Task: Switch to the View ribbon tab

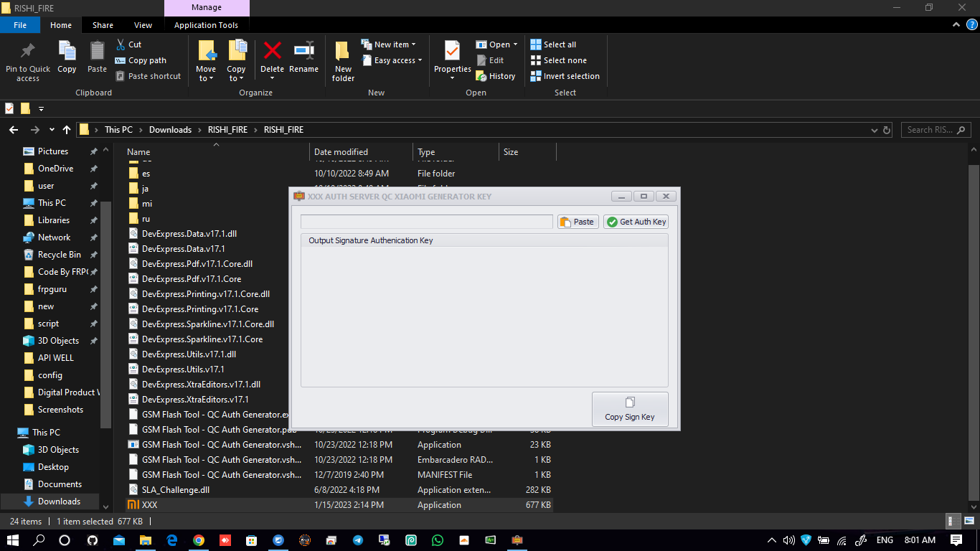Action: tap(143, 25)
